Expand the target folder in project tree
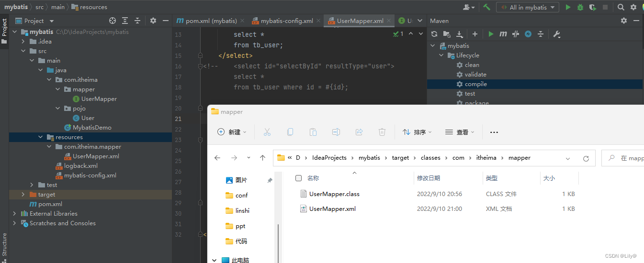The height and width of the screenshot is (263, 644). tap(23, 195)
